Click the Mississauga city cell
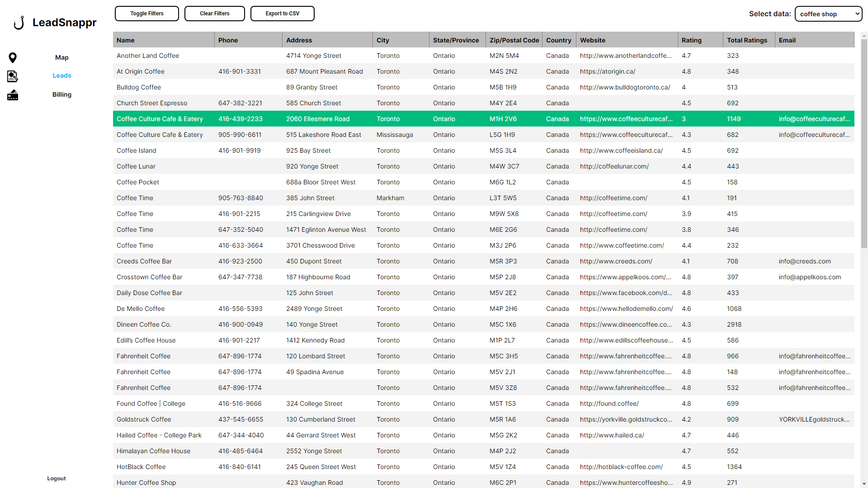The height and width of the screenshot is (488, 868). [x=395, y=135]
